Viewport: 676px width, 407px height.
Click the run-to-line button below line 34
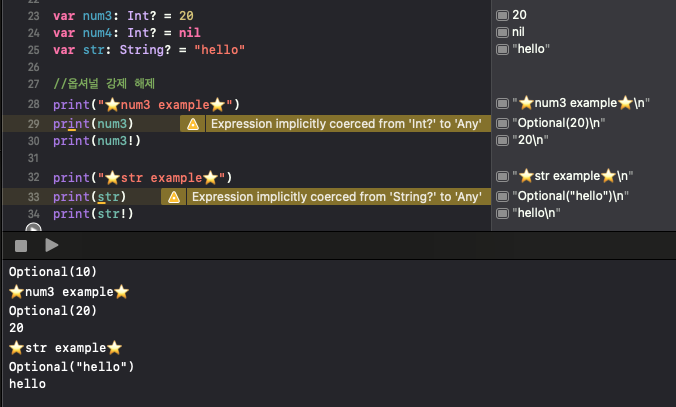tap(34, 227)
